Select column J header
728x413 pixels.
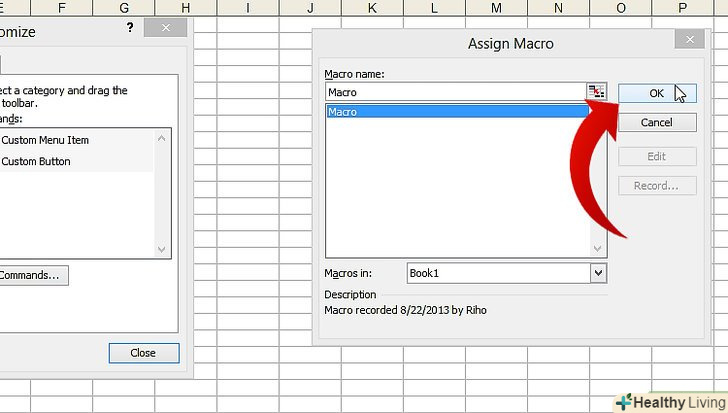[310, 7]
